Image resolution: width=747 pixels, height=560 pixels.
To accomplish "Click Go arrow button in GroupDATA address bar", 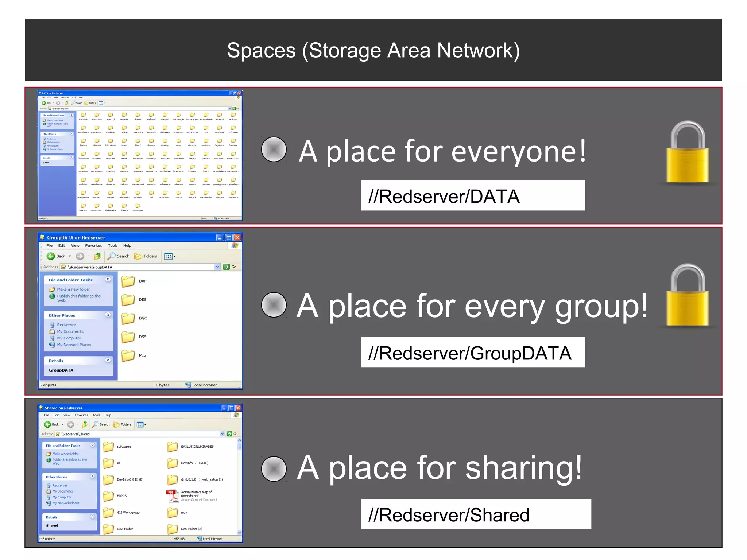I will coord(227,267).
